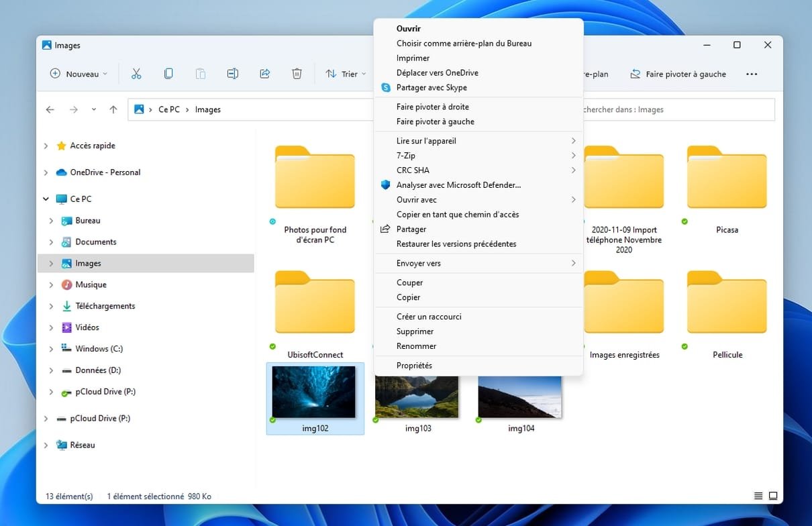Viewport: 812px width, 526px height.
Task: Open the CRC SHA submenu
Action: click(x=478, y=170)
